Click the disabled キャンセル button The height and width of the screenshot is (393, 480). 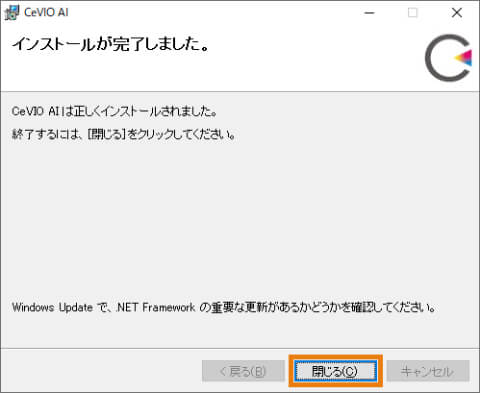(x=428, y=371)
